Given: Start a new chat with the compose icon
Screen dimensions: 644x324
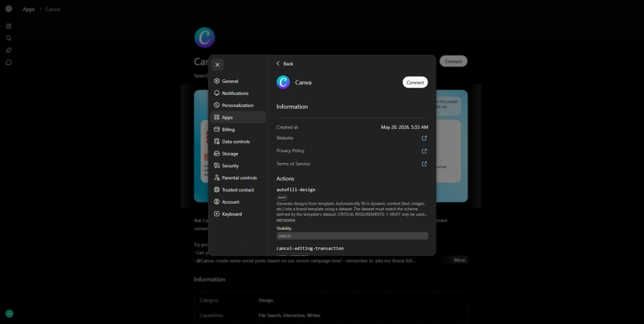Looking at the screenshot, I should [x=9, y=26].
